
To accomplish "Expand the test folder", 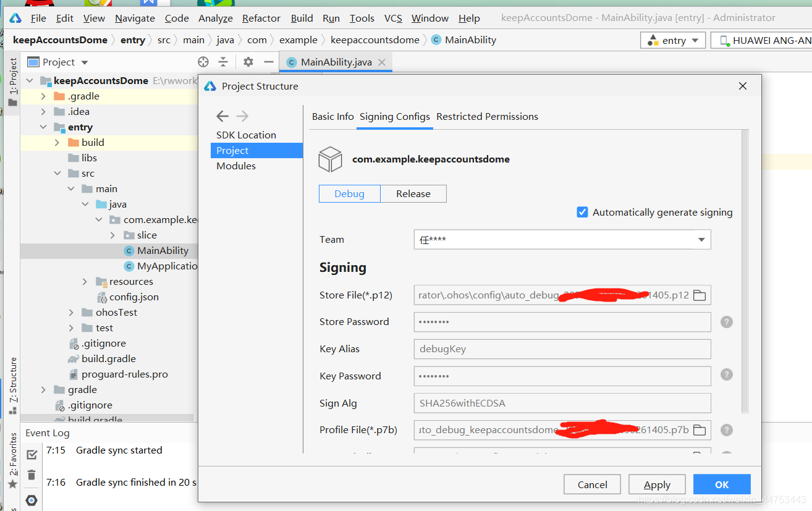I will coord(71,327).
